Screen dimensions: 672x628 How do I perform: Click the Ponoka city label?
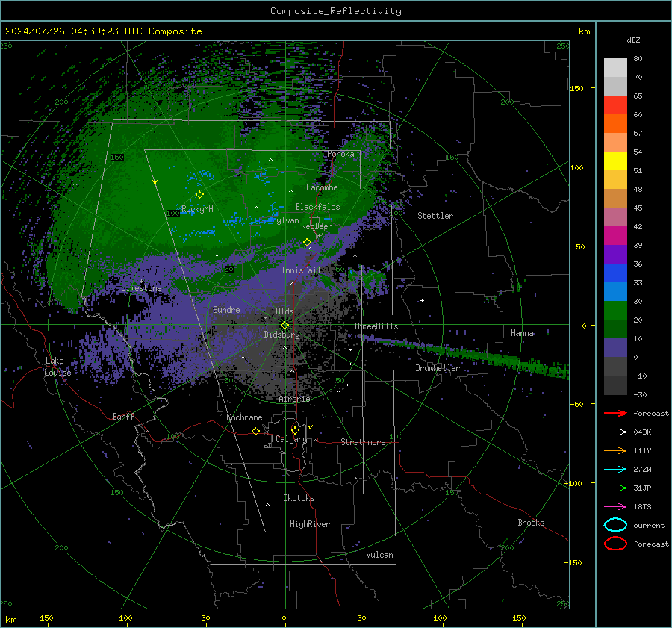[x=340, y=154]
